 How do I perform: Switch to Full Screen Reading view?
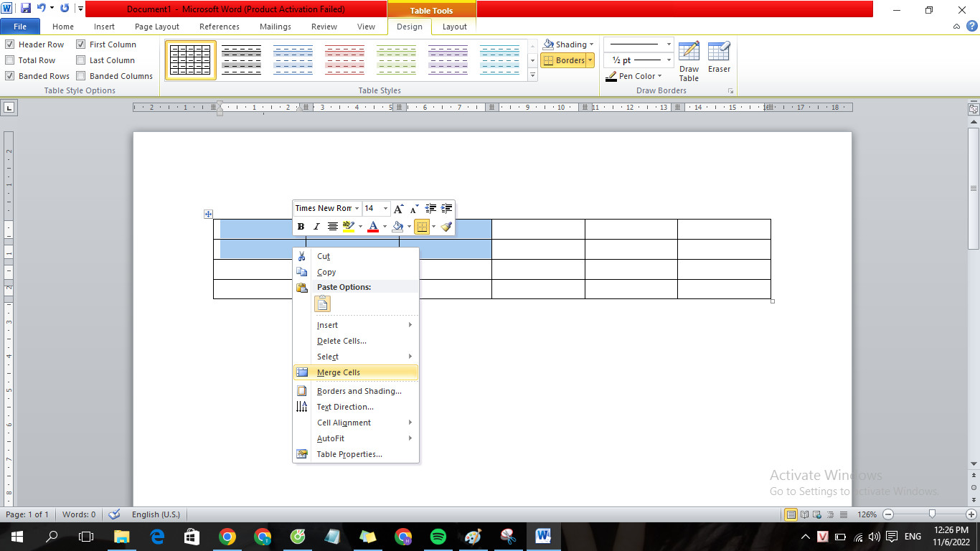[804, 514]
